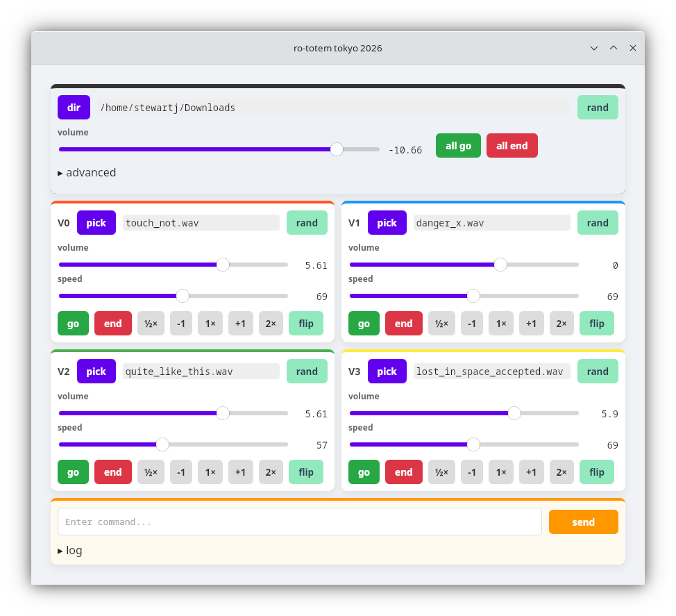Viewport: 676px width, 616px height.
Task: Pick a file for V1
Action: [x=387, y=223]
